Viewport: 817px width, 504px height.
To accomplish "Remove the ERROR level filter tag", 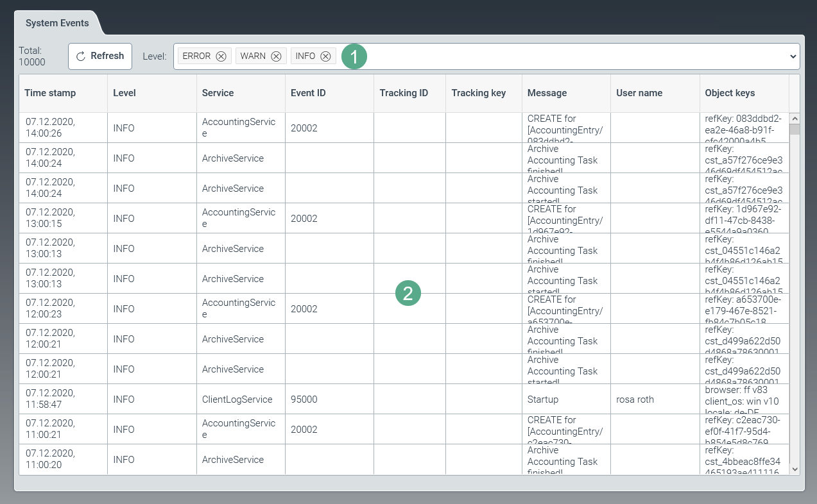I will coord(221,56).
